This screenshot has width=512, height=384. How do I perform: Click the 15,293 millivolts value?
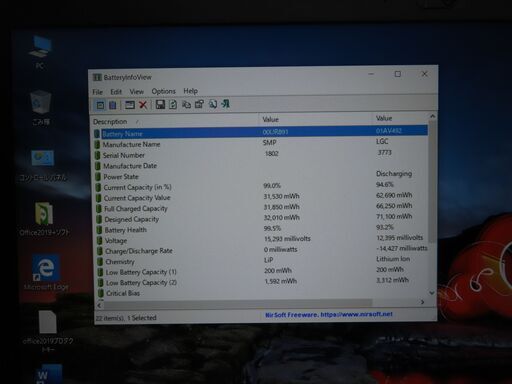point(287,239)
